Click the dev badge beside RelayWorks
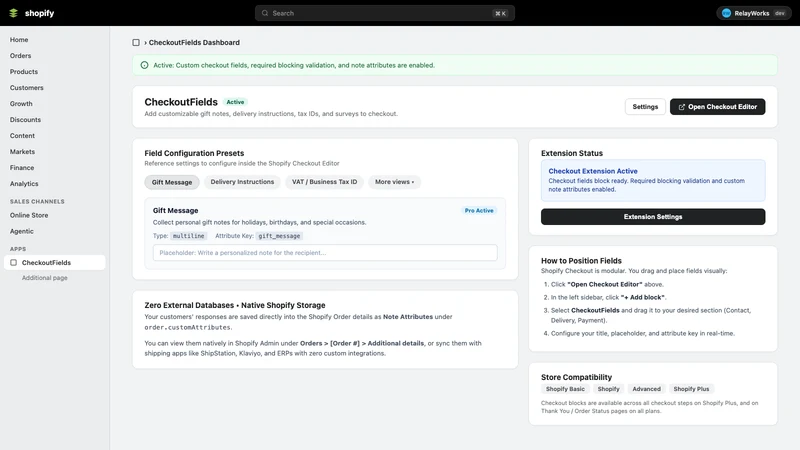The image size is (800, 450). click(780, 13)
